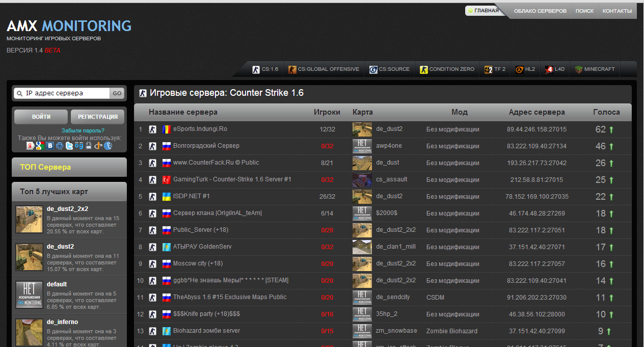Image resolution: width=644 pixels, height=347 pixels.
Task: Sign in with the Yandex icon
Action: pyautogui.click(x=31, y=146)
